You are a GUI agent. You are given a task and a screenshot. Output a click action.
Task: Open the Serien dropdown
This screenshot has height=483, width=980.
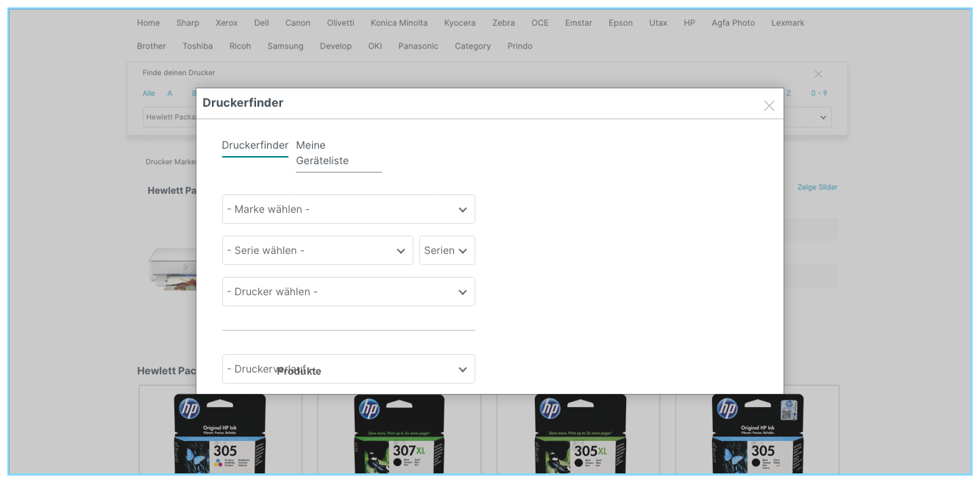447,250
